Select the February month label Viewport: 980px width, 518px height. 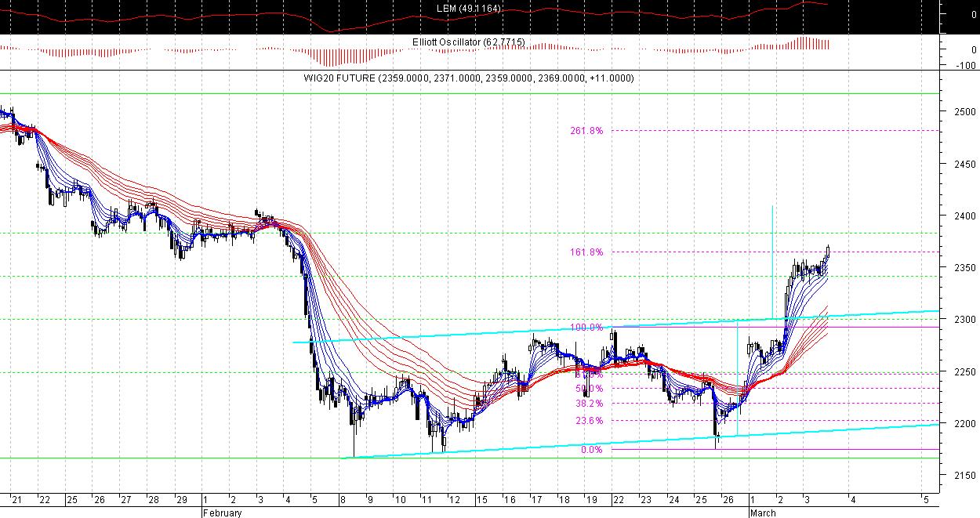pyautogui.click(x=223, y=513)
